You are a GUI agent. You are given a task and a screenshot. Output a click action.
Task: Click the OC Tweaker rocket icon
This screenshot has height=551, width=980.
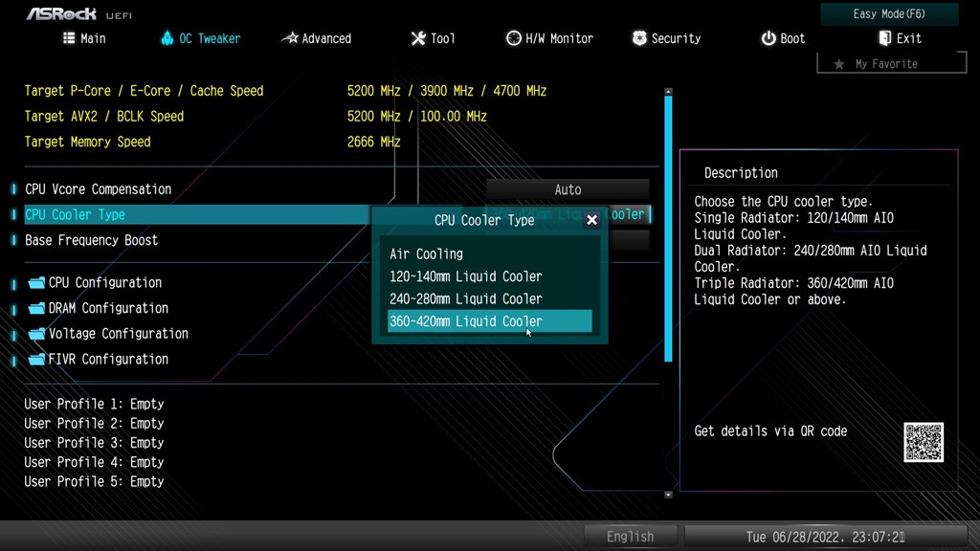click(167, 38)
